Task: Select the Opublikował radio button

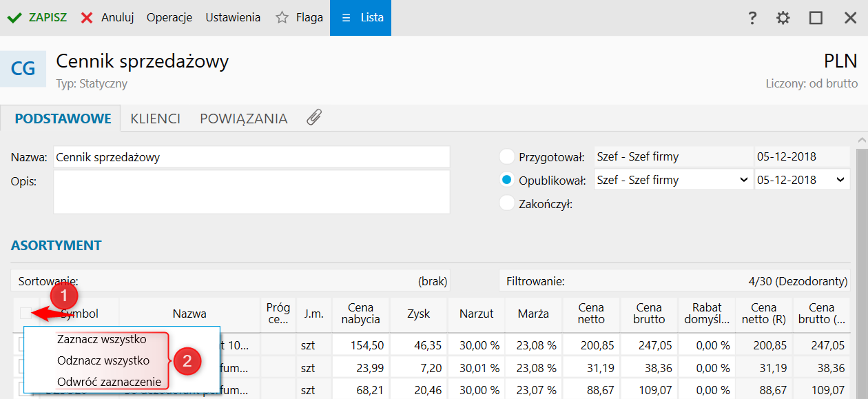Action: coord(507,180)
